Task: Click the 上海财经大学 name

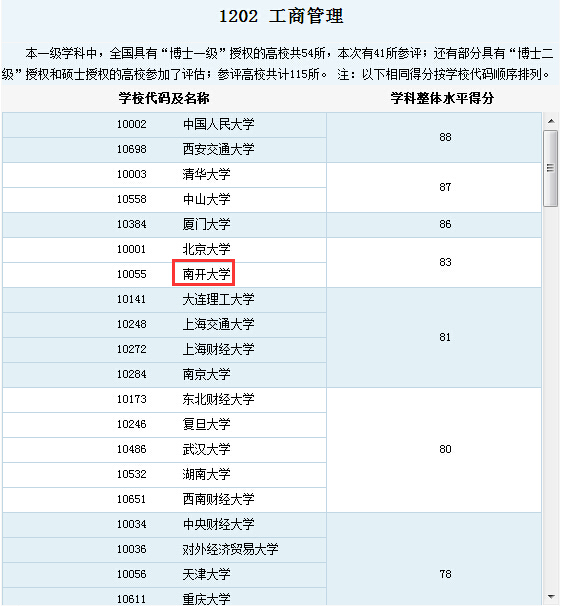Action: (x=219, y=349)
